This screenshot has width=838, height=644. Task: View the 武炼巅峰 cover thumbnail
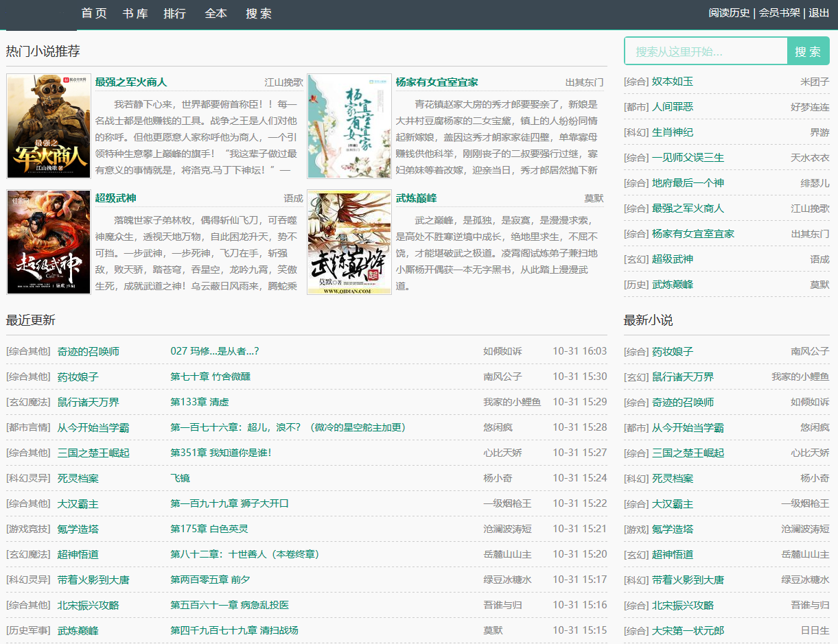pos(349,241)
